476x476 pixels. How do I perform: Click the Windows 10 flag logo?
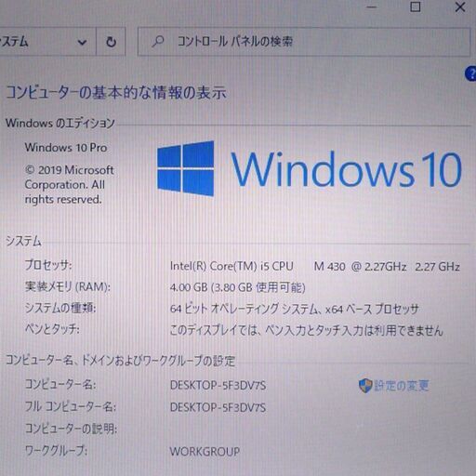pos(186,168)
